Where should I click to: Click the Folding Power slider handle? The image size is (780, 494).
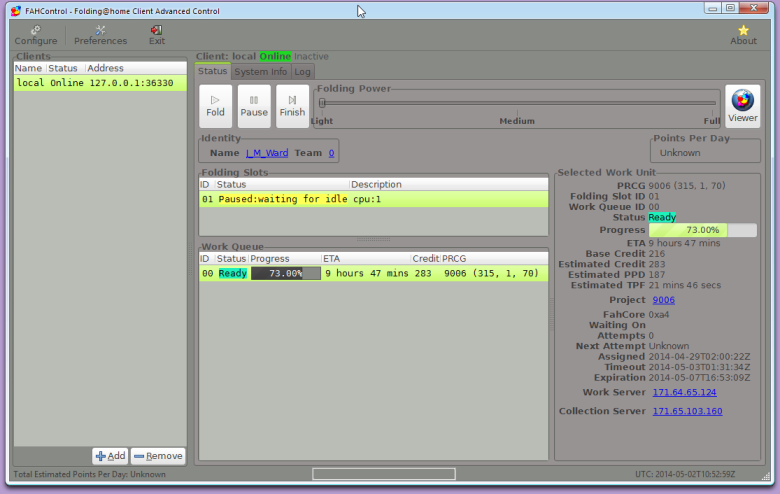click(x=322, y=103)
